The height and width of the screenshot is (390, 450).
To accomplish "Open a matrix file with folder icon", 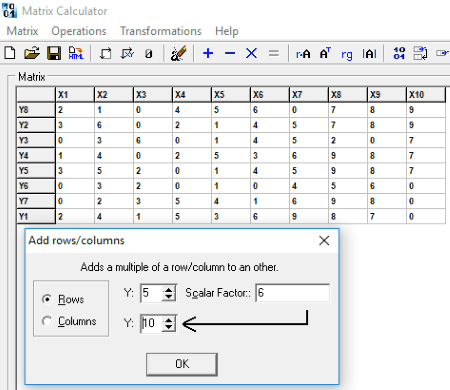I will coord(32,53).
